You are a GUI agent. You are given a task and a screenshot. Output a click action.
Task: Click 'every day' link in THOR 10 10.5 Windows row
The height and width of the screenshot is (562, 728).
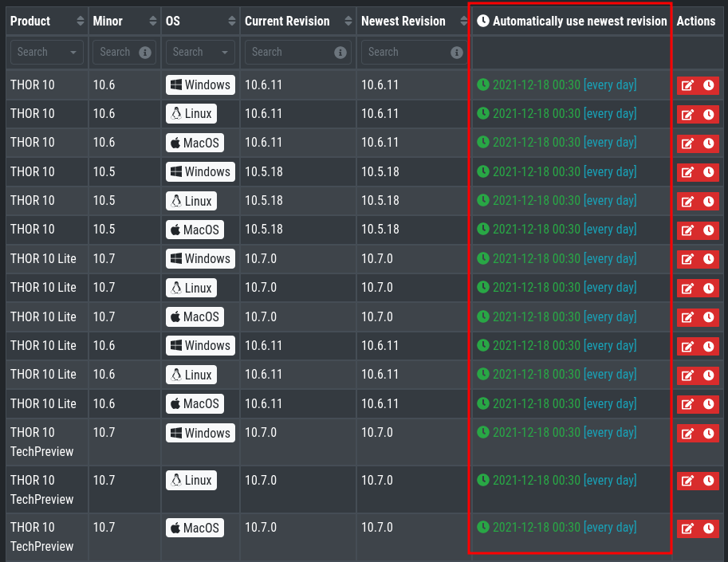(610, 171)
